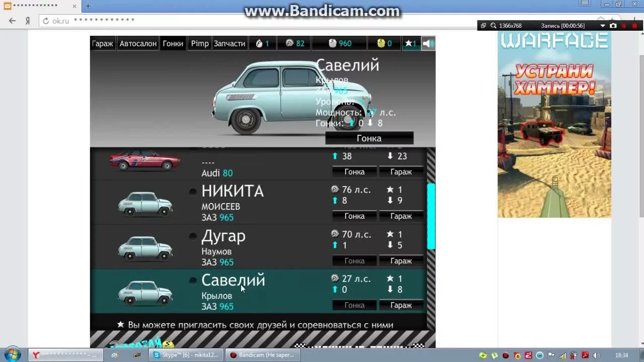Select the radio button next to НИКИТА
The image size is (644, 362).
pyautogui.click(x=193, y=192)
